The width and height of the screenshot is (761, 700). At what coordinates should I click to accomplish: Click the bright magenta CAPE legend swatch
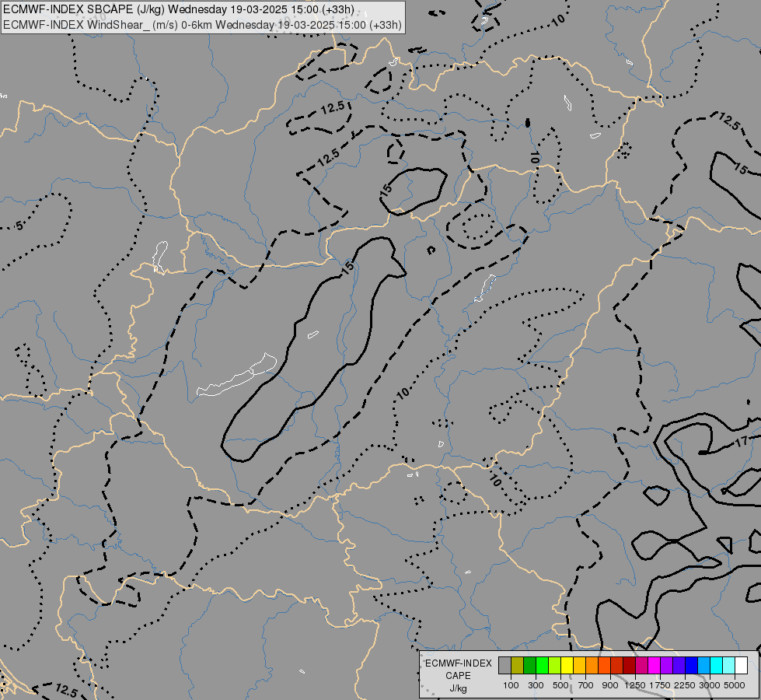coord(655,666)
